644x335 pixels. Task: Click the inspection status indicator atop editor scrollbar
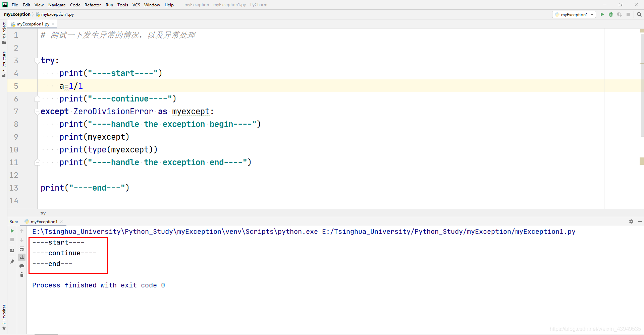642,31
